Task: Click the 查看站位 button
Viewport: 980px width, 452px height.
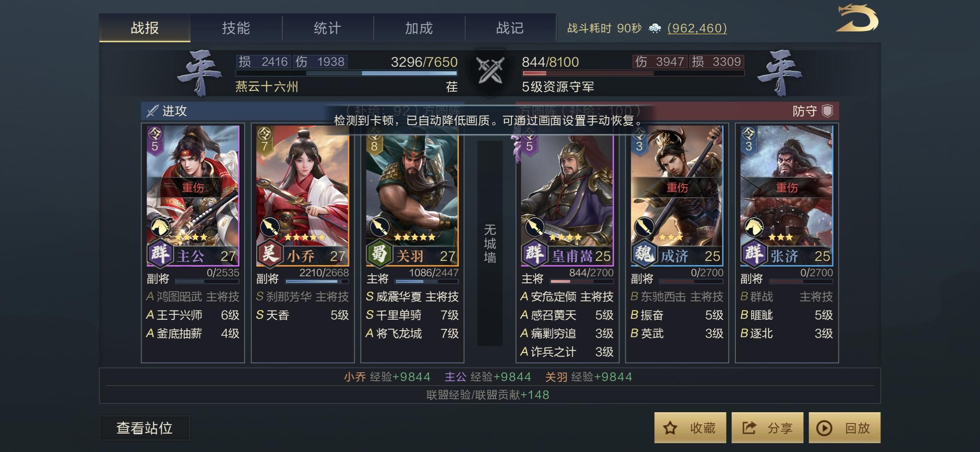Action: tap(144, 428)
